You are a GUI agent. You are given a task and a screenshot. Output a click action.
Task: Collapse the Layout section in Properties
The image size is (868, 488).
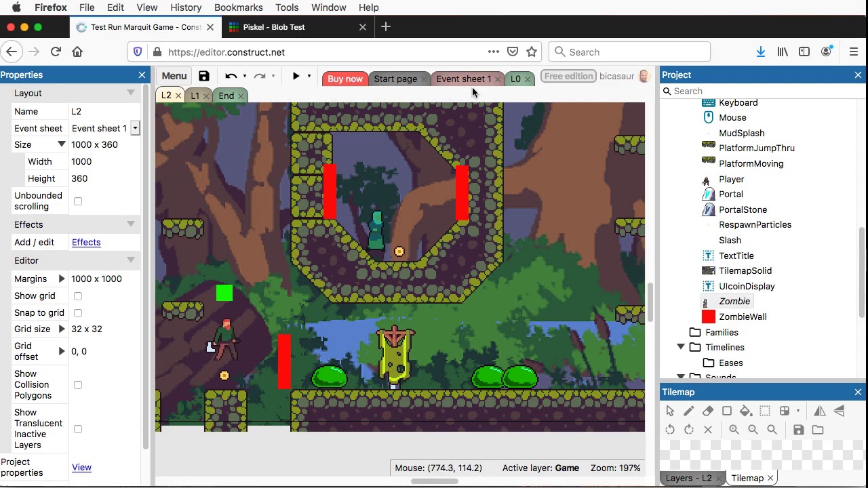pos(130,93)
